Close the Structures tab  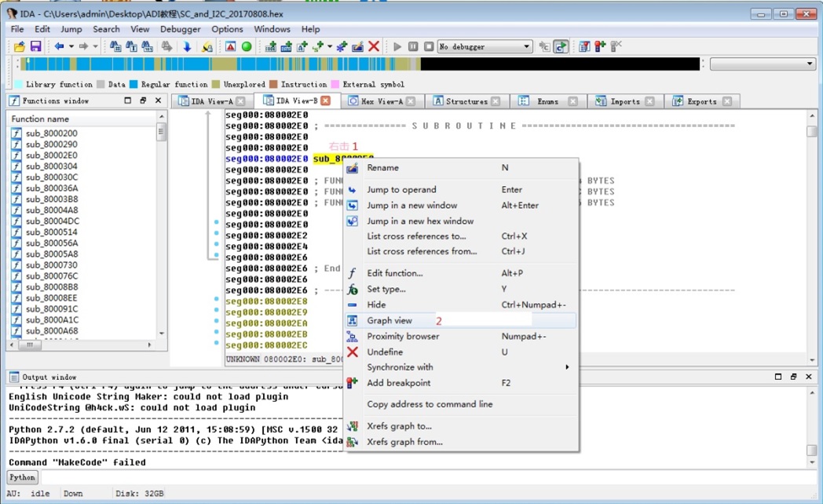point(496,101)
